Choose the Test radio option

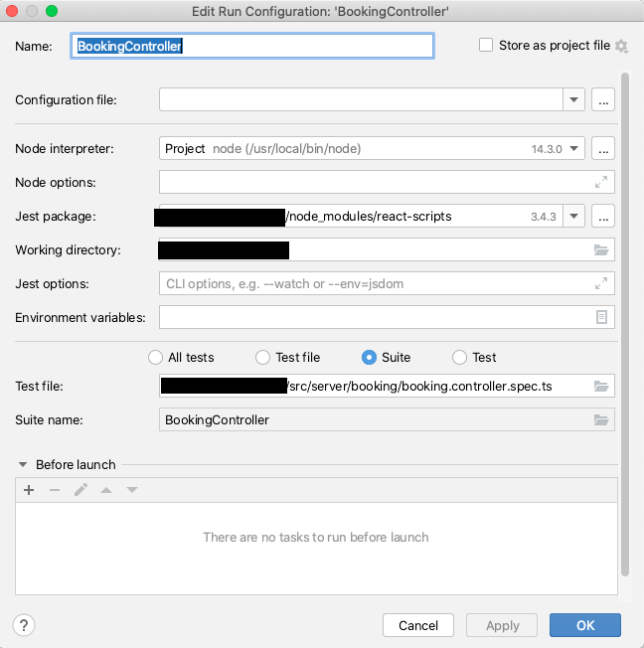[459, 358]
